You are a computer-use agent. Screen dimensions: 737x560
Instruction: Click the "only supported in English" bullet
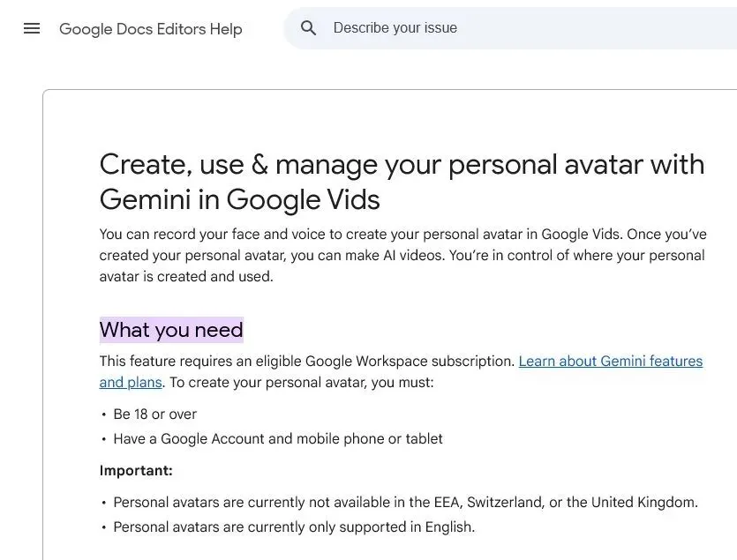[x=294, y=527]
